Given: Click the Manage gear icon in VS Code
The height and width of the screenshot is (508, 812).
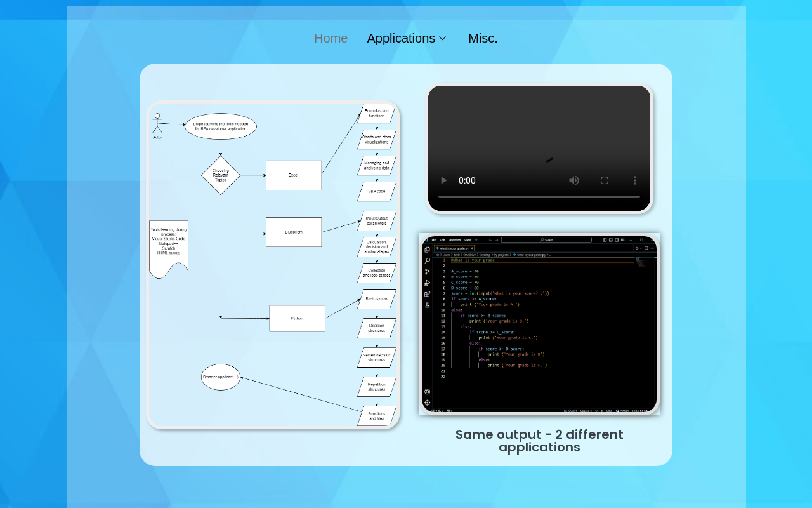Looking at the screenshot, I should (x=427, y=402).
